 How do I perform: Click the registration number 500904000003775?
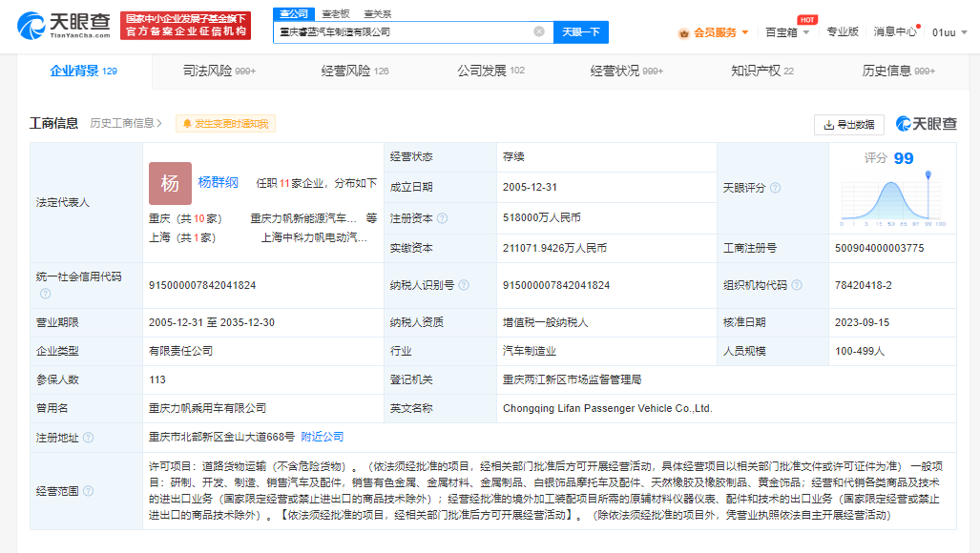pos(880,248)
